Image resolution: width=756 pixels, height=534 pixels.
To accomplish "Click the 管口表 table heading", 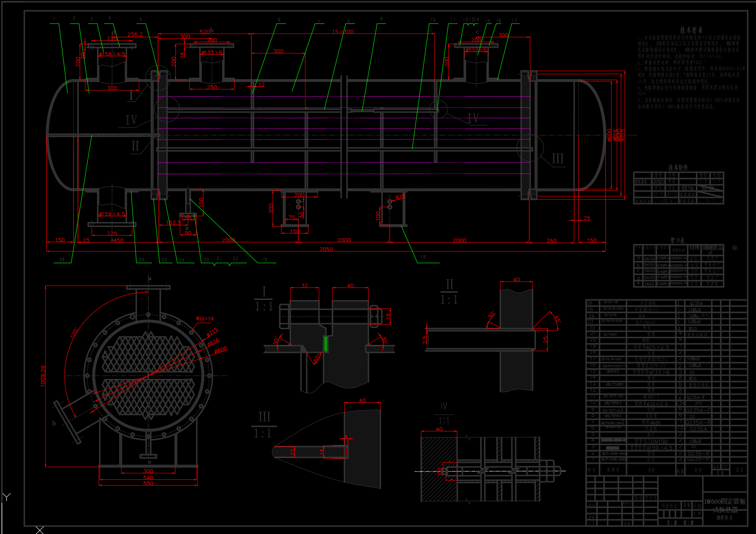I will (678, 240).
